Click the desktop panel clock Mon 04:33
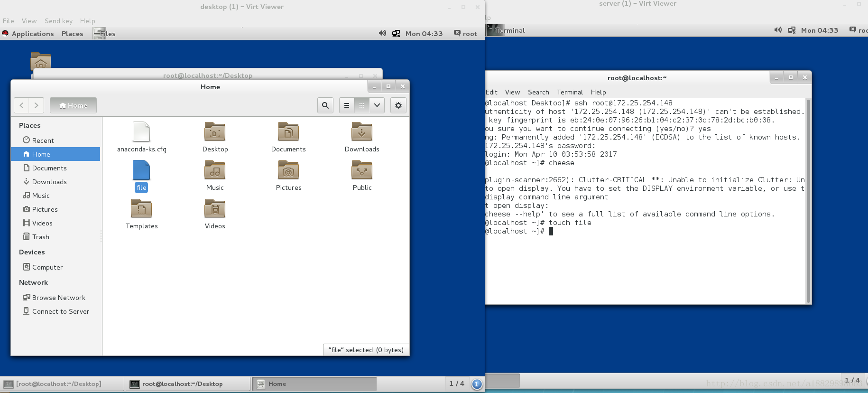Viewport: 868px width, 393px height. coord(424,34)
